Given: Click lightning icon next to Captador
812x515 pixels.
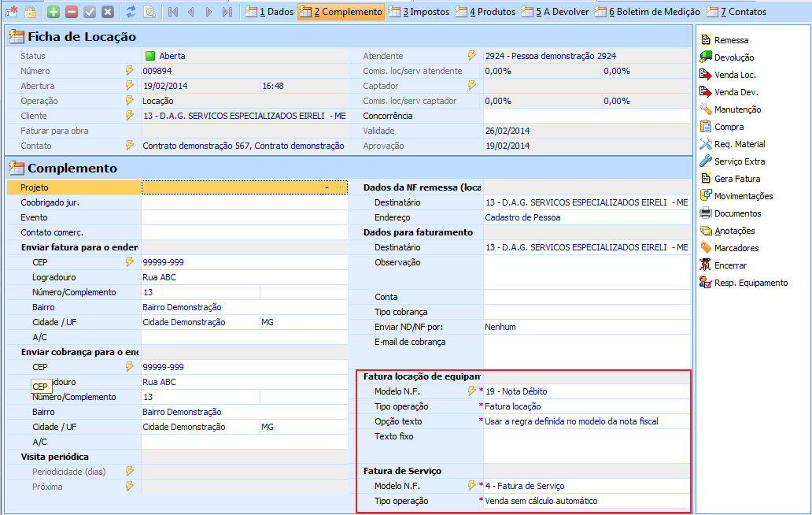Looking at the screenshot, I should coord(472,86).
